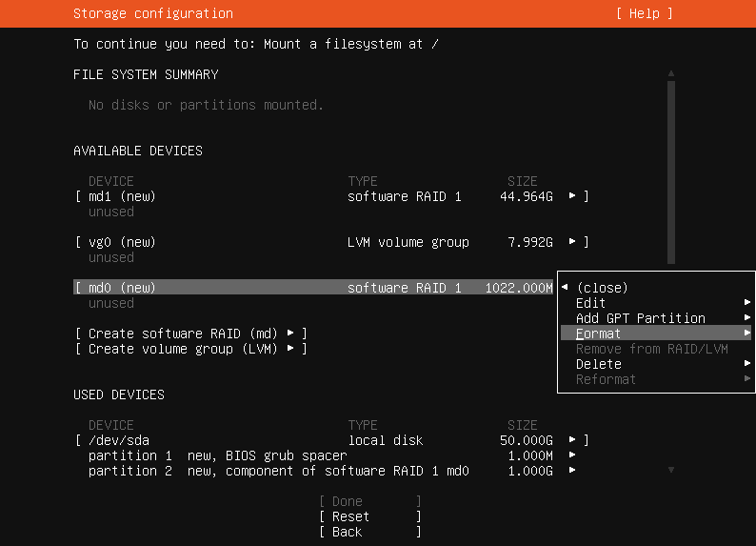Click the Reset button
Screen dimensions: 756x546
[370, 516]
